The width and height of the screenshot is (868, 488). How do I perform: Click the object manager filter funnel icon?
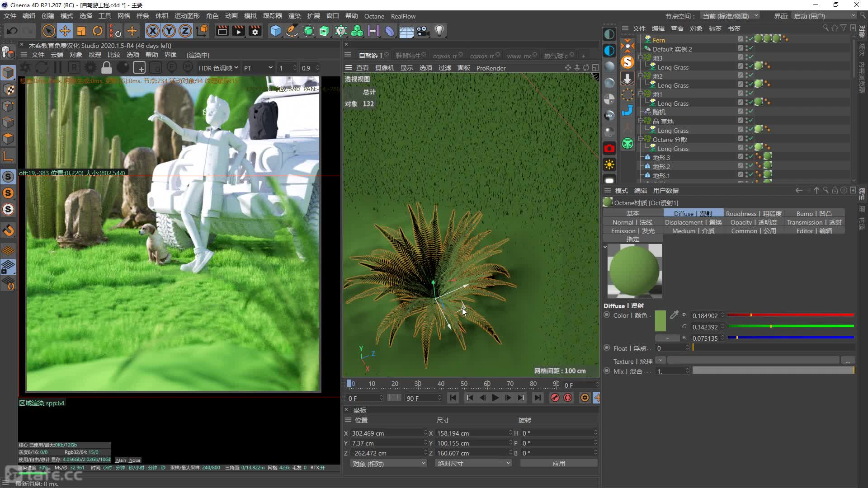point(844,28)
